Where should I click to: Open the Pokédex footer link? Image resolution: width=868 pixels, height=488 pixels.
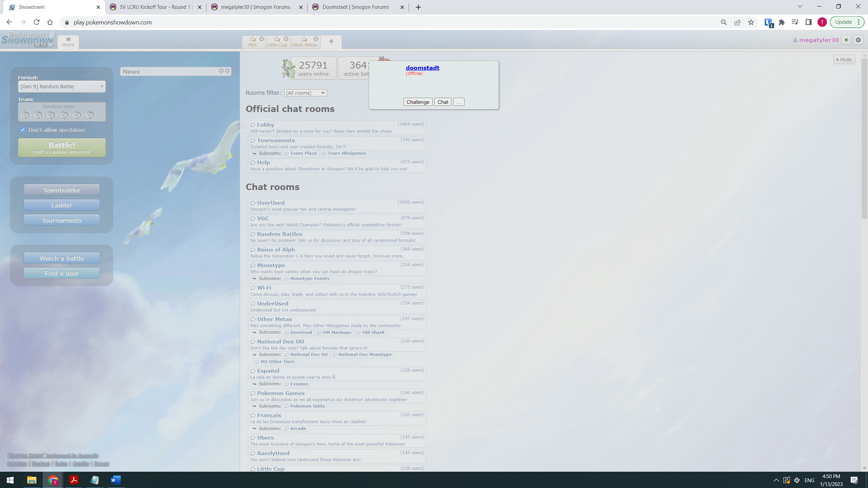pyautogui.click(x=17, y=464)
